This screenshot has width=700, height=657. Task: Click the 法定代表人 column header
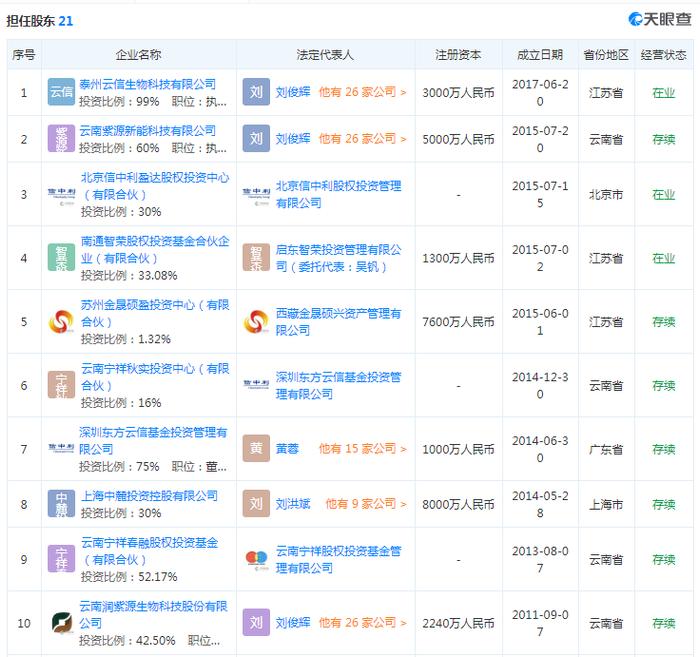click(x=325, y=54)
